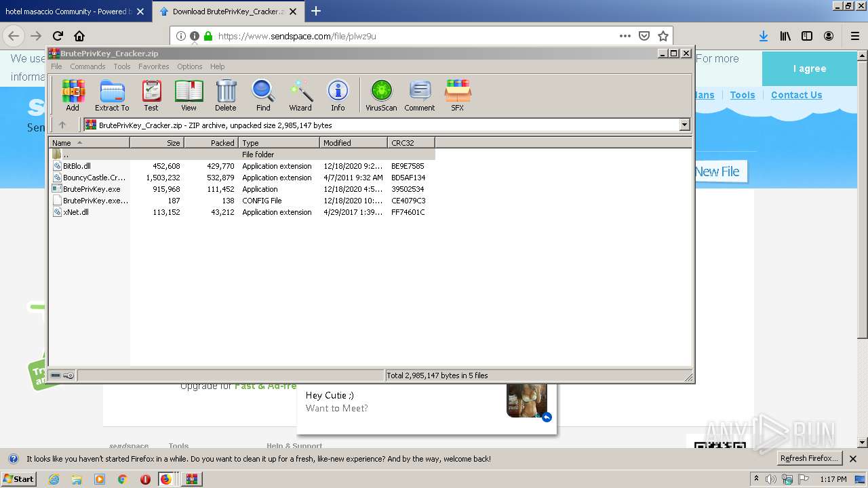Image resolution: width=868 pixels, height=488 pixels.
Task: Switch to hotel masaccio Community tab
Action: pos(75,12)
